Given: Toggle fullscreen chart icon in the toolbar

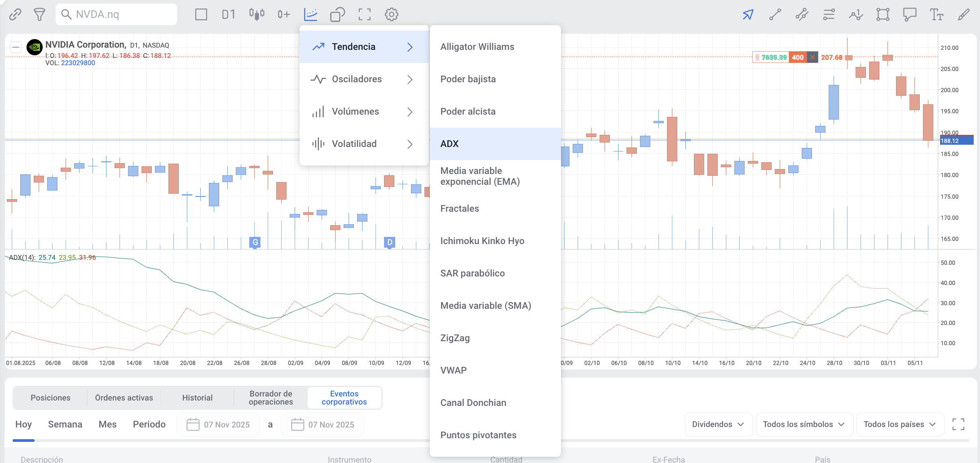Looking at the screenshot, I should click(365, 14).
